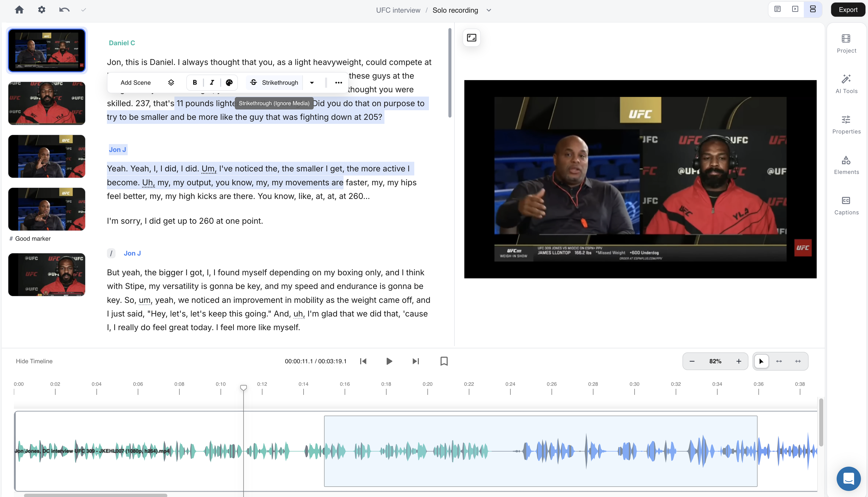
Task: Toggle bold formatting on the selection
Action: pos(195,83)
